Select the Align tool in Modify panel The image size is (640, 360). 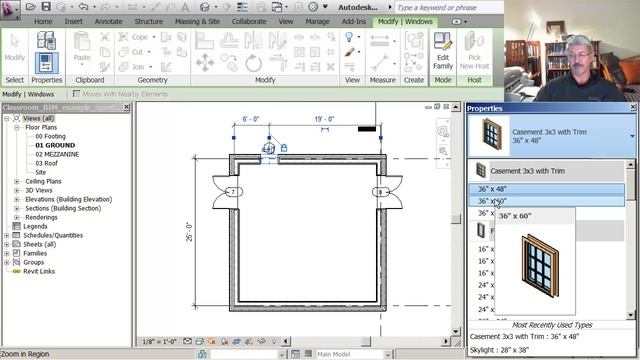pos(204,41)
